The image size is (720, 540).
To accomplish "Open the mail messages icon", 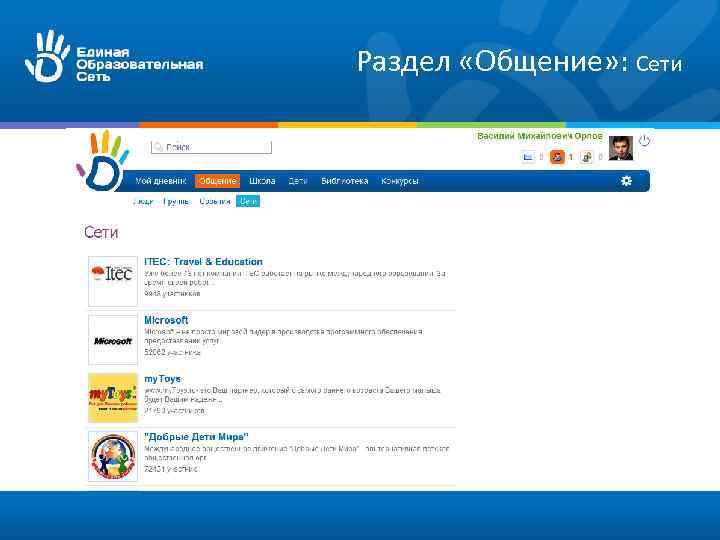I will 528,157.
